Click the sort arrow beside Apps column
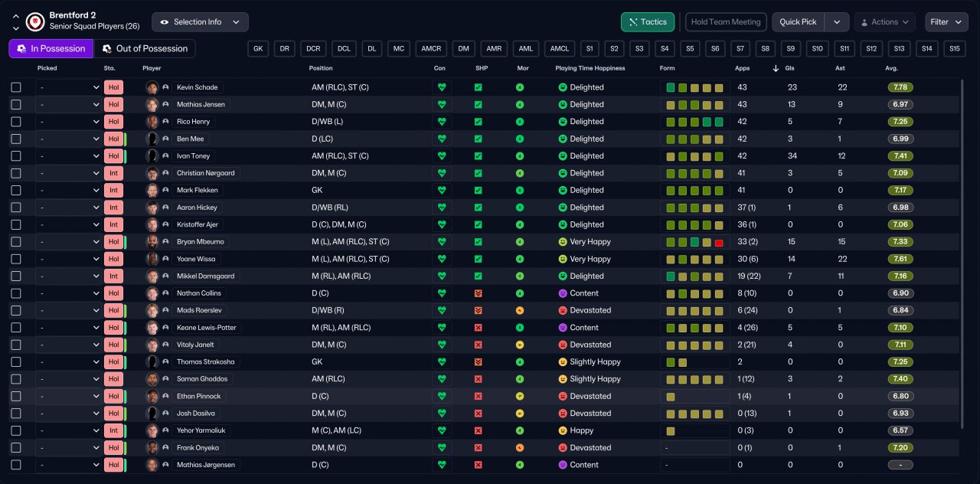Viewport: 980px width, 484px height. pyautogui.click(x=776, y=68)
